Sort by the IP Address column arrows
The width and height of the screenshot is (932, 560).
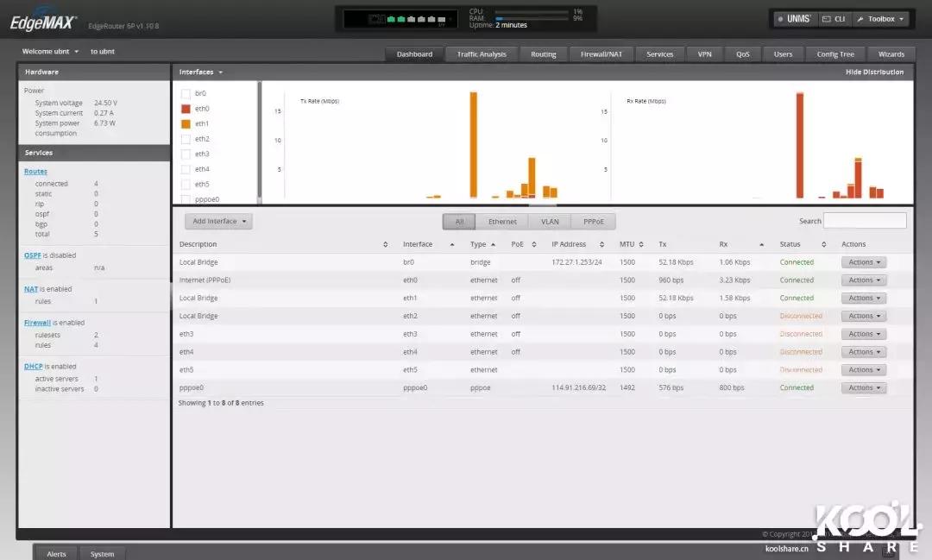coord(601,244)
